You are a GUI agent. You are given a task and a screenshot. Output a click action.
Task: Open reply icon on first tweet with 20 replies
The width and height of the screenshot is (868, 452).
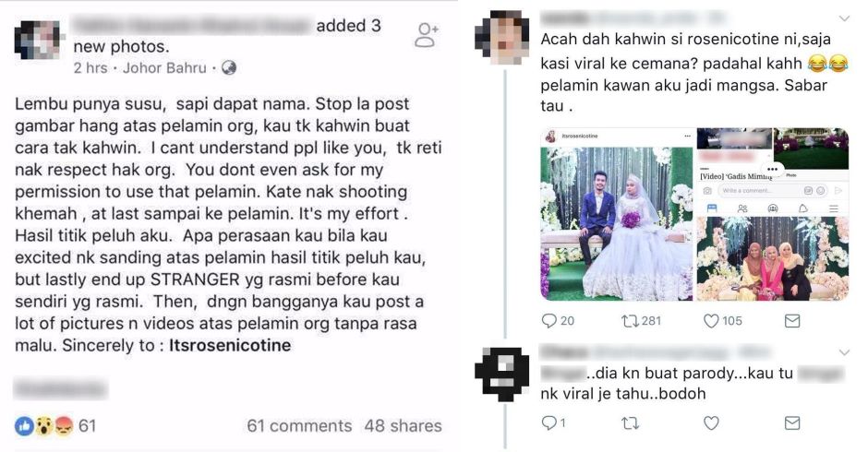(549, 320)
